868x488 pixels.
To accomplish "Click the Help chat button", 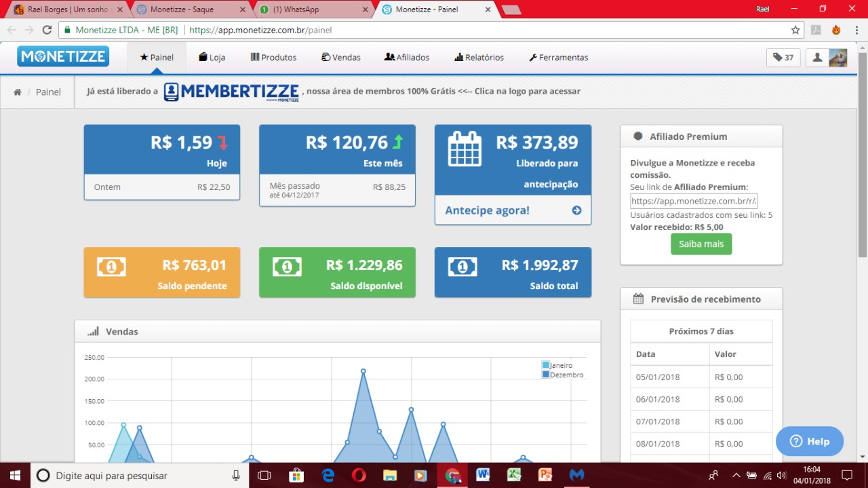I will click(810, 441).
